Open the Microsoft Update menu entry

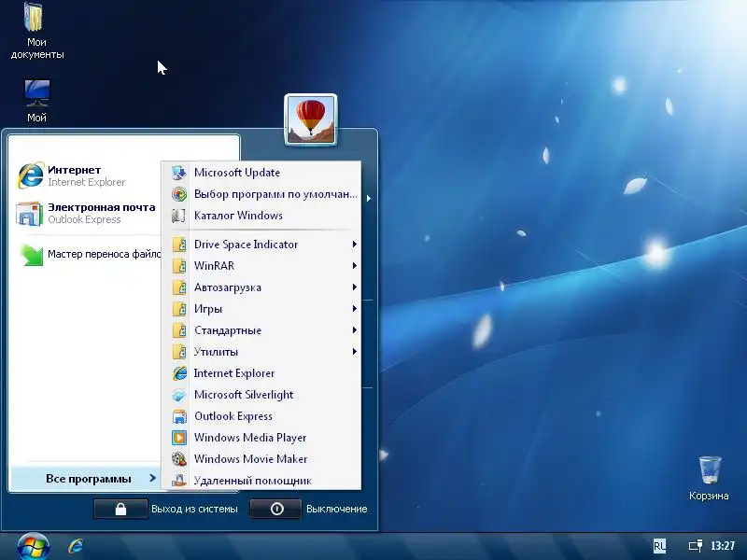tap(261, 173)
